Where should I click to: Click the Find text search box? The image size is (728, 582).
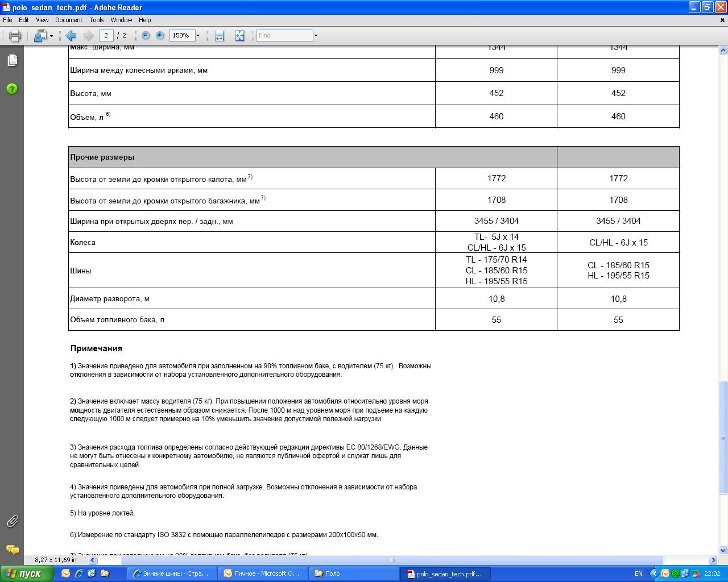coord(284,35)
